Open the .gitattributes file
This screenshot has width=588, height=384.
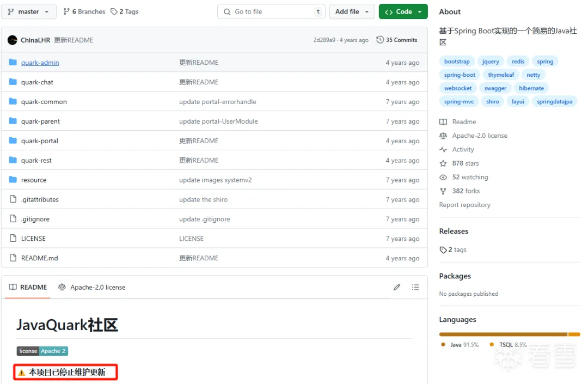pyautogui.click(x=40, y=199)
